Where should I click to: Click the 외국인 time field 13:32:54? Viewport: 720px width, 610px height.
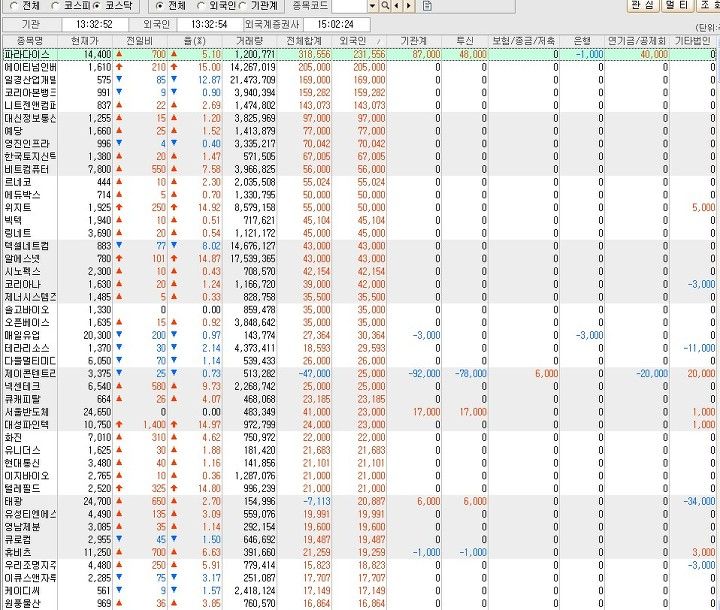point(209,24)
